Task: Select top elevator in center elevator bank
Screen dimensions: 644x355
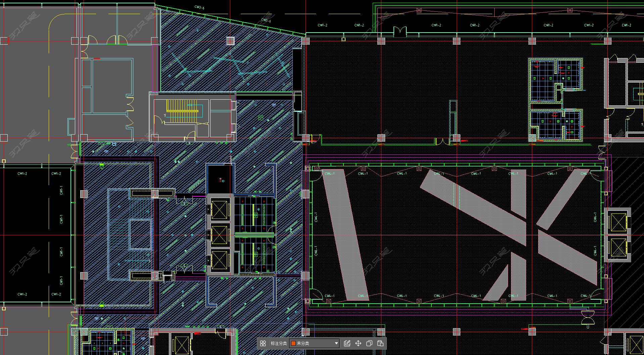Action: click(x=219, y=210)
